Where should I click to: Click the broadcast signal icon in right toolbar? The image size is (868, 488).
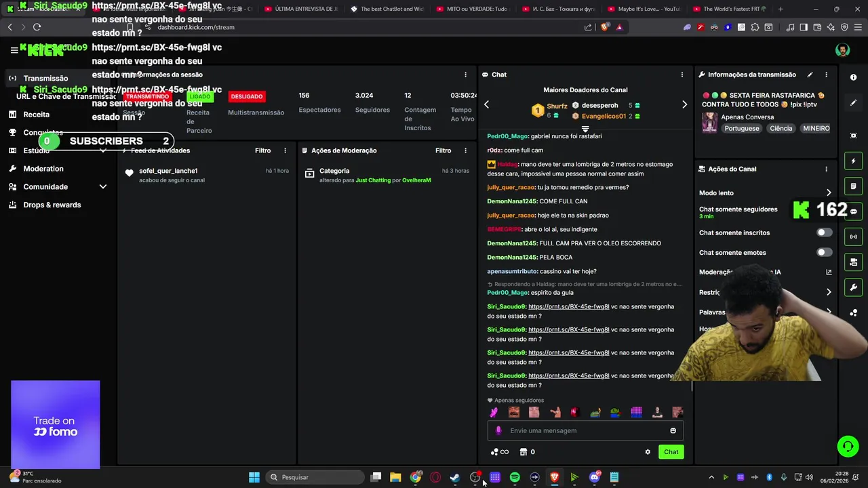(x=853, y=237)
